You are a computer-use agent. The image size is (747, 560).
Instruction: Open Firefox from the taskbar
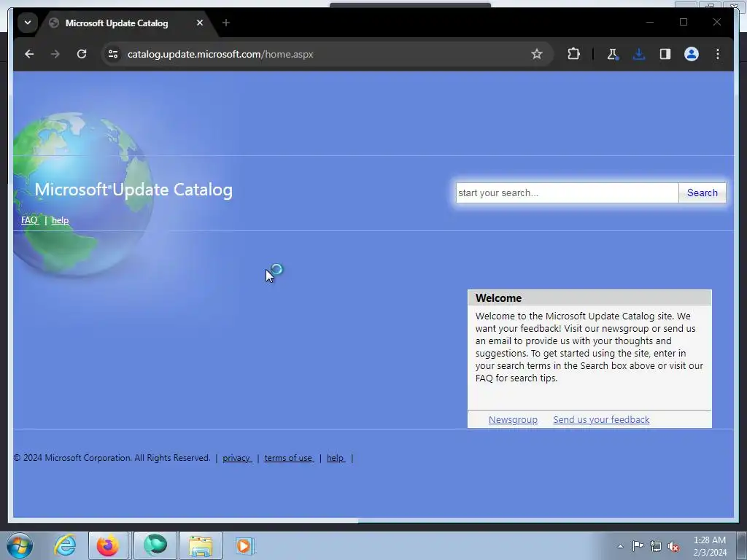(x=108, y=545)
